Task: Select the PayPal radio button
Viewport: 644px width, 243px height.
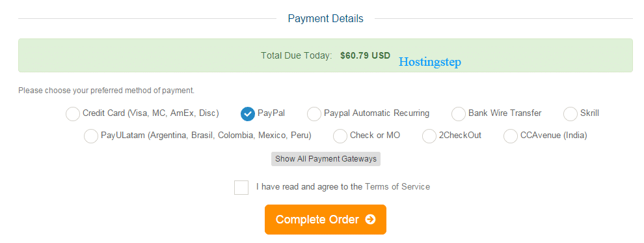Action: pyautogui.click(x=248, y=114)
